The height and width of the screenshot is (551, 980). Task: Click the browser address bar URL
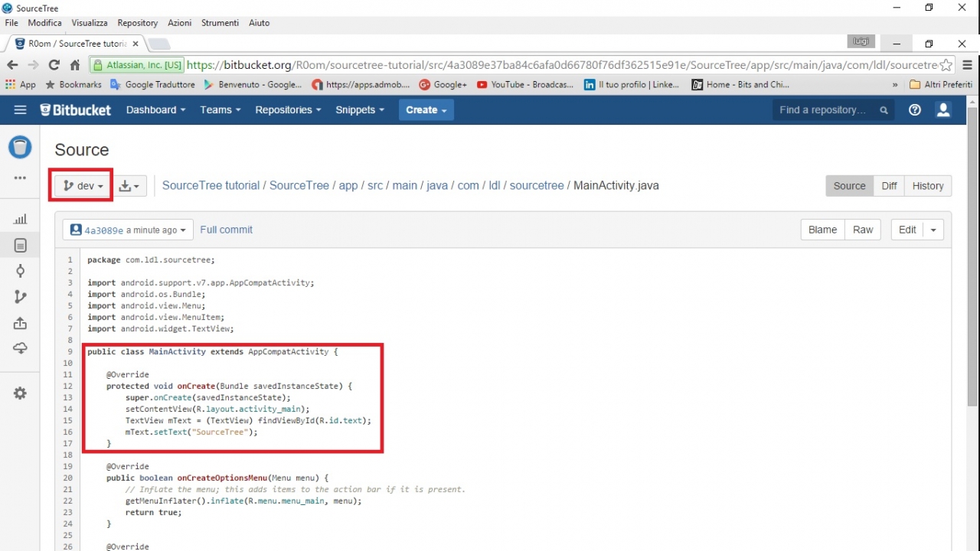click(561, 65)
